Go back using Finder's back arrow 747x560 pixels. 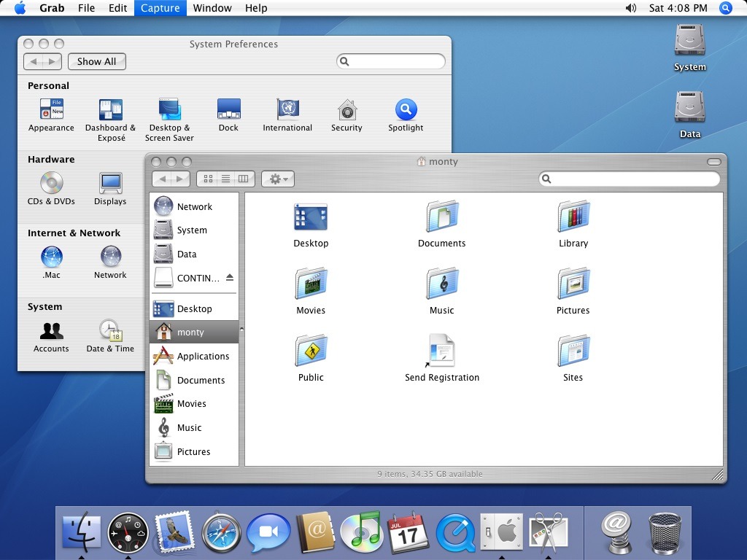(162, 179)
